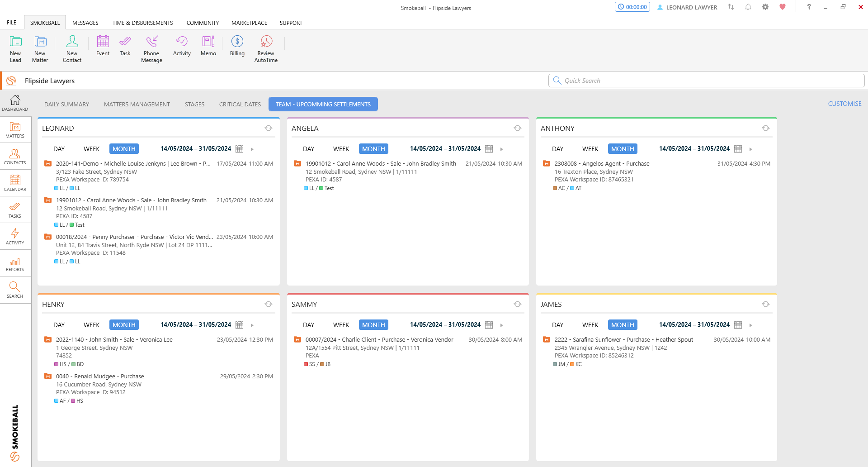Refresh the Henry panel

(x=269, y=305)
